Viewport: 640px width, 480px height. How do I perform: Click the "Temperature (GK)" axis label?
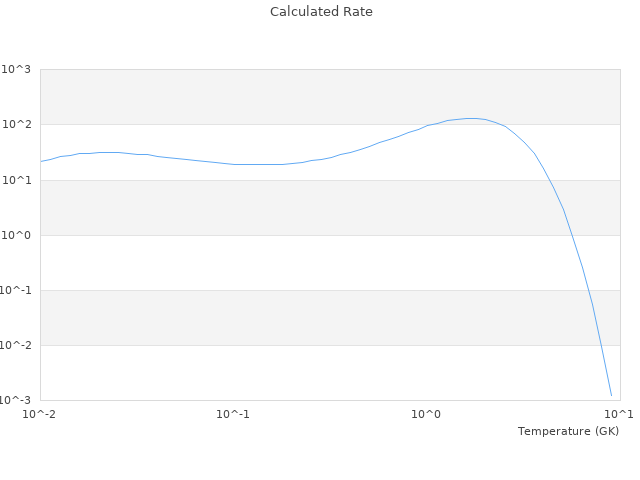tap(568, 431)
